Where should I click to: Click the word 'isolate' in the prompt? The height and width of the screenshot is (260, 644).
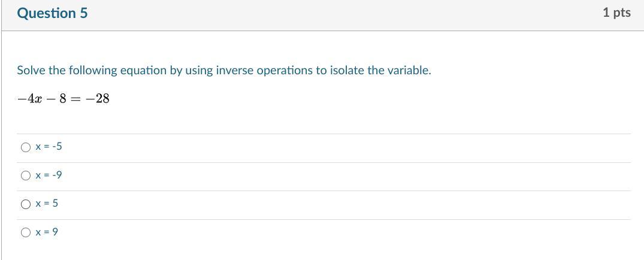[347, 71]
